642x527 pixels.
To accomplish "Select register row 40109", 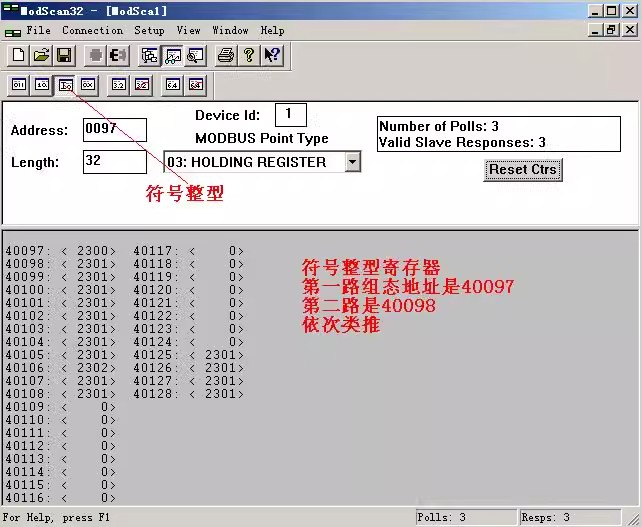I will 61,407.
